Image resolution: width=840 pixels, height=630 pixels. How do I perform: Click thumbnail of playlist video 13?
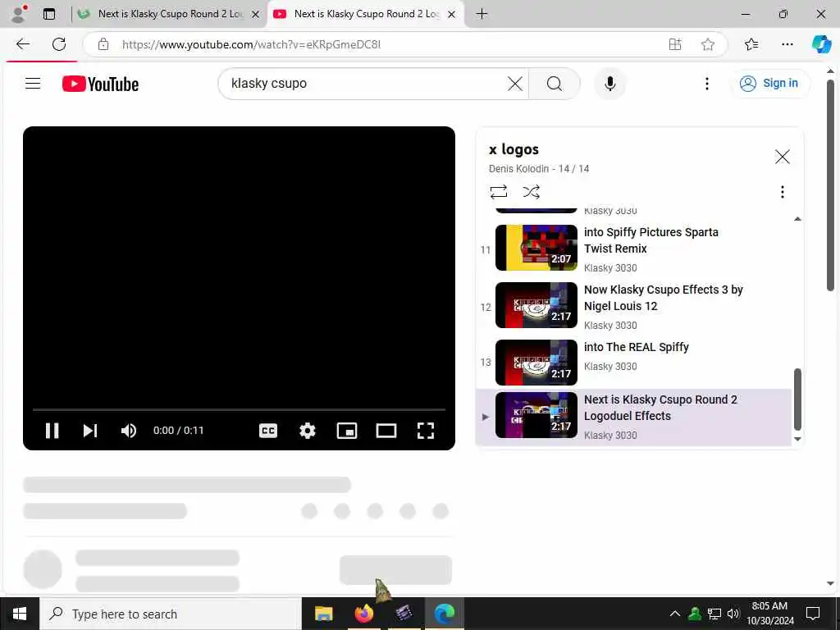click(x=536, y=362)
